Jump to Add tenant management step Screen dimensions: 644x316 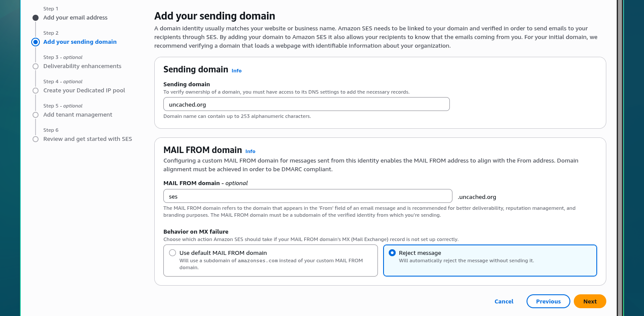coord(78,115)
